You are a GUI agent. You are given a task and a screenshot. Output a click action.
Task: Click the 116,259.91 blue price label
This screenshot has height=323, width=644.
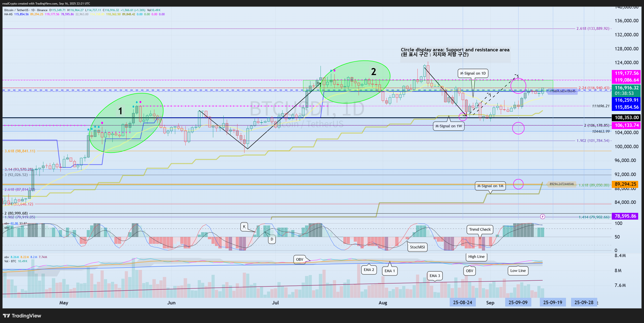[627, 100]
